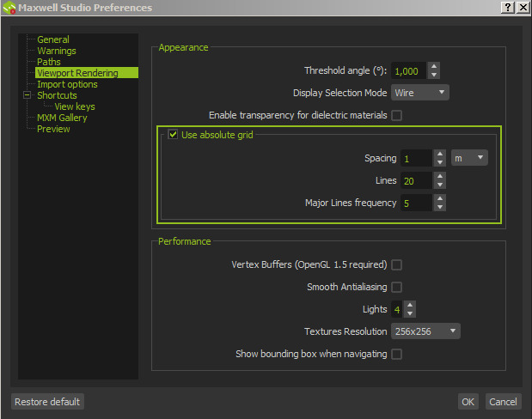Image resolution: width=532 pixels, height=419 pixels.
Task: Select General in preferences tree
Action: tap(53, 39)
